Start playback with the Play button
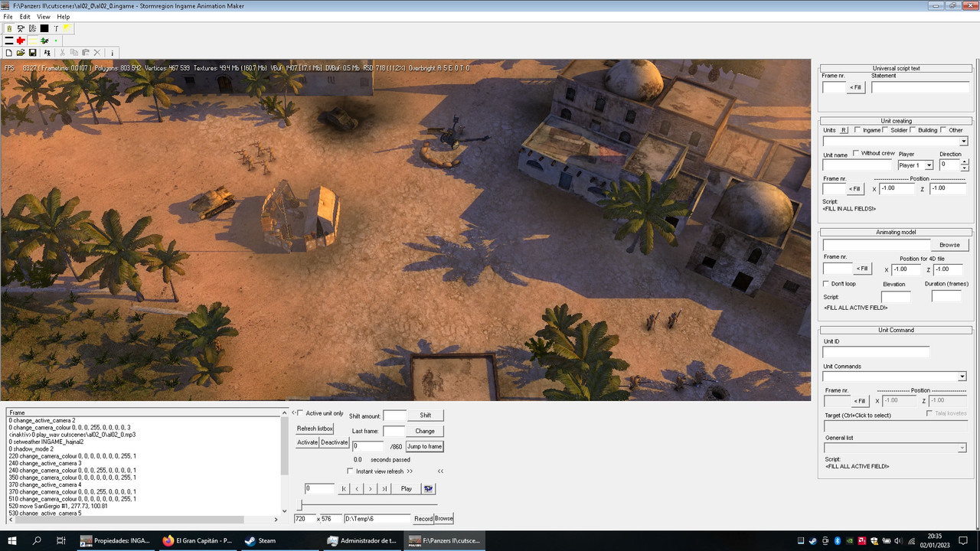980x551 pixels. (x=406, y=488)
